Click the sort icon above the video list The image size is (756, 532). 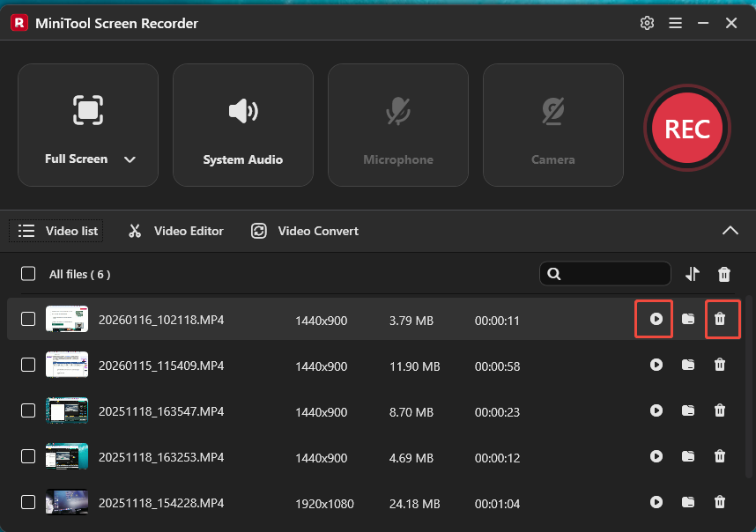pyautogui.click(x=692, y=274)
